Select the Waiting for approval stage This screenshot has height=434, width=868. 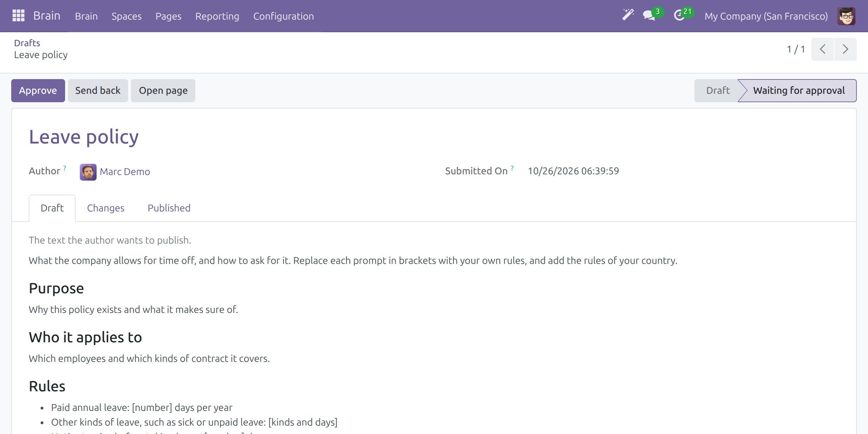[x=799, y=91]
